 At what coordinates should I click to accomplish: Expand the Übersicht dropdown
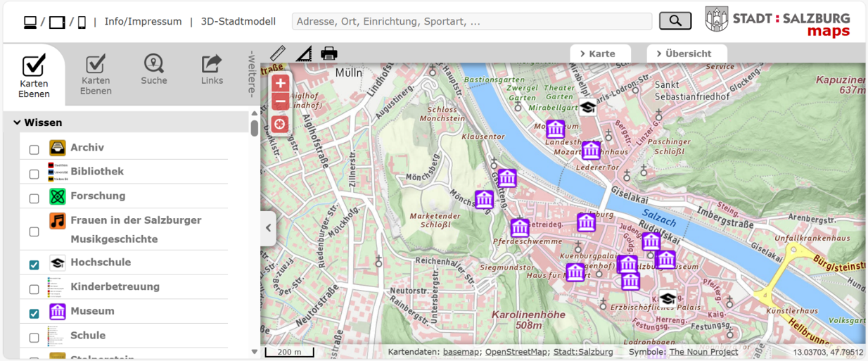(x=687, y=53)
